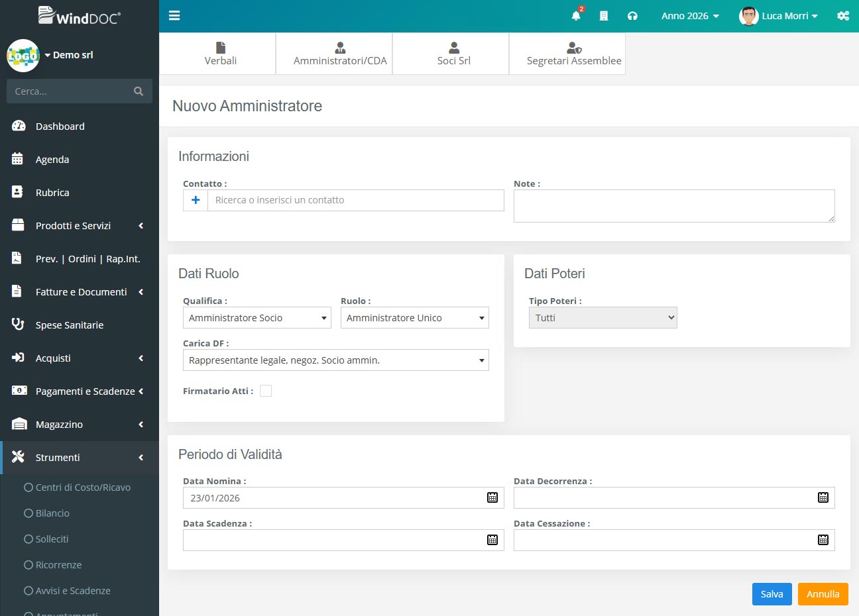This screenshot has width=859, height=616.
Task: Open the company building icon in header
Action: point(604,16)
